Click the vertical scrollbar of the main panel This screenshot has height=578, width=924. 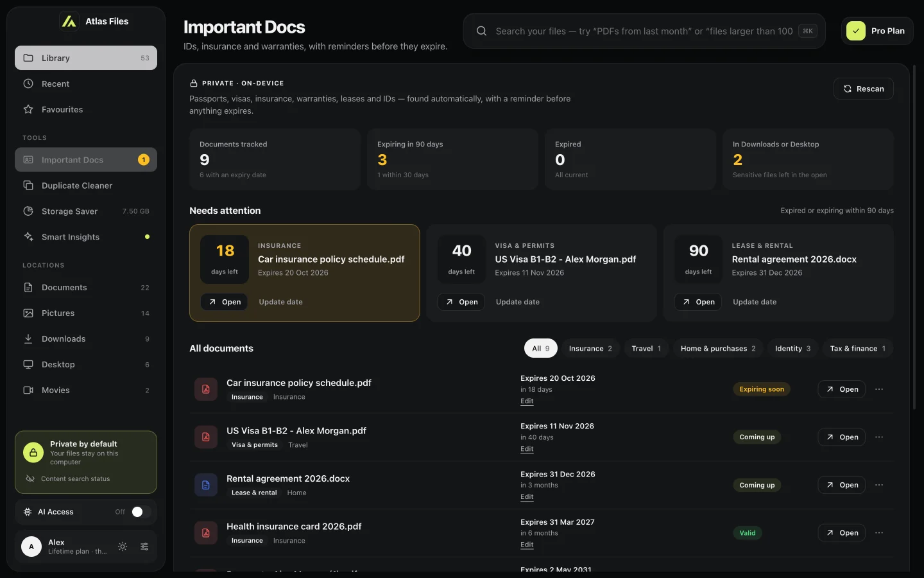tap(915, 238)
